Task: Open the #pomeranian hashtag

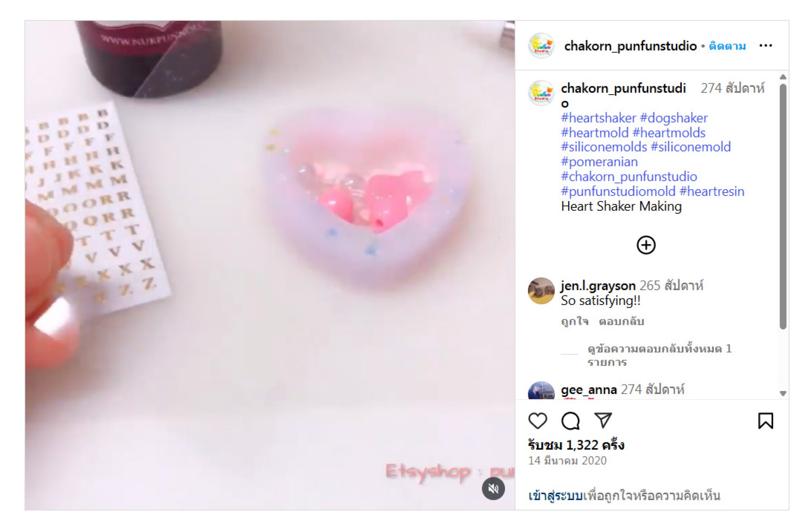Action: (x=599, y=161)
